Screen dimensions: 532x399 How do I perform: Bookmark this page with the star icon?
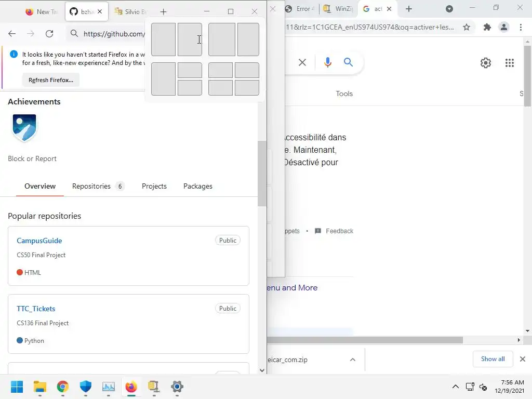tap(467, 27)
